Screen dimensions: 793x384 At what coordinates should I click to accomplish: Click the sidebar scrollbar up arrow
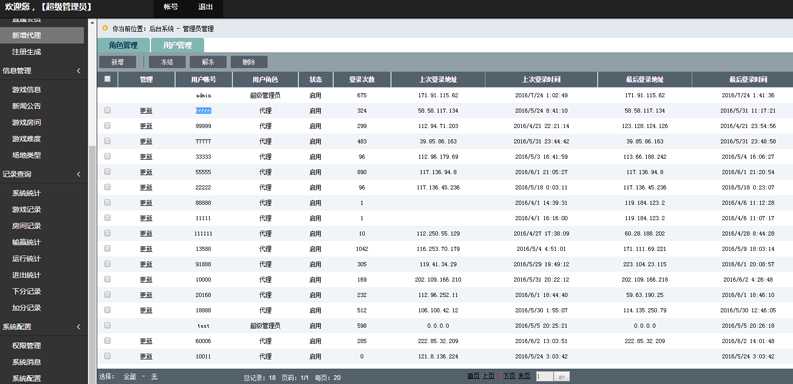coord(92,22)
